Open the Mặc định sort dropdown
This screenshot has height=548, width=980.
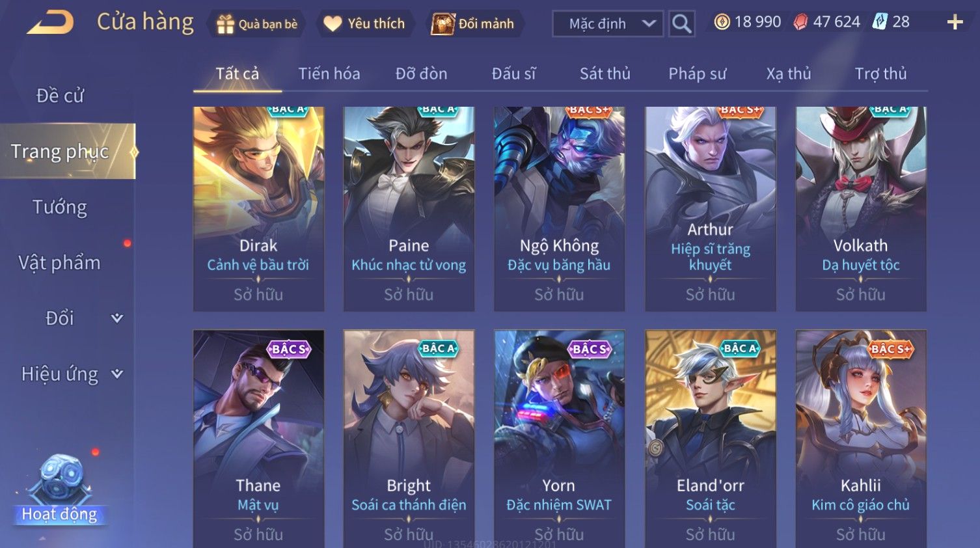pyautogui.click(x=608, y=23)
